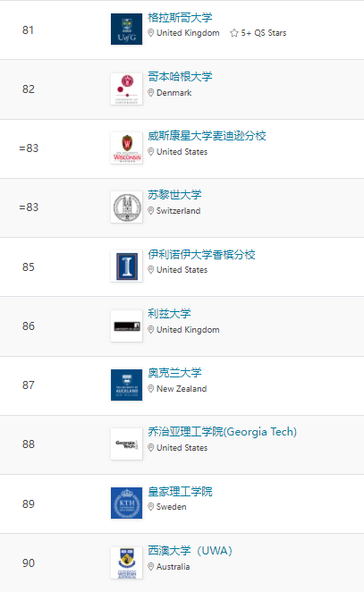Open the 奥克兰大学 link
Image resolution: width=364 pixels, height=592 pixels.
(x=174, y=373)
